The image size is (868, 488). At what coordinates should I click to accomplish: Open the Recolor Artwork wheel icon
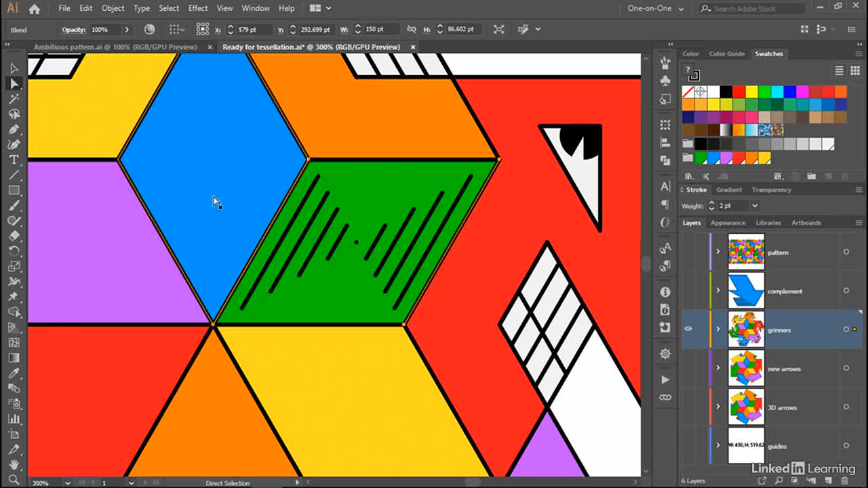point(150,29)
